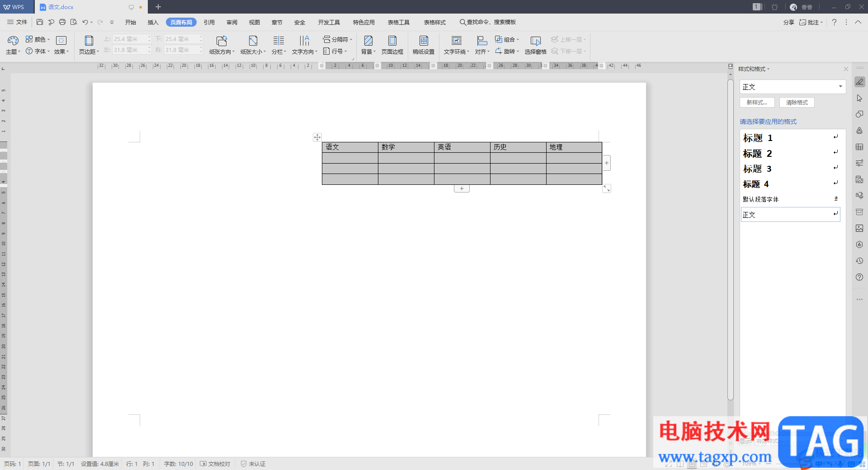Screen dimensions: 868x470
Task: Click the 新样式 new style button
Action: 757,103
